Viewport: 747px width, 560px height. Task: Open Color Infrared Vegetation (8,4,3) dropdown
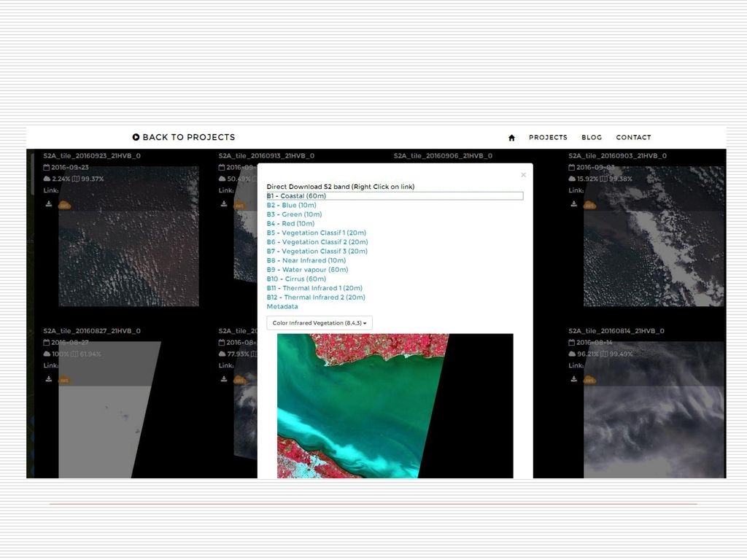pyautogui.click(x=320, y=323)
